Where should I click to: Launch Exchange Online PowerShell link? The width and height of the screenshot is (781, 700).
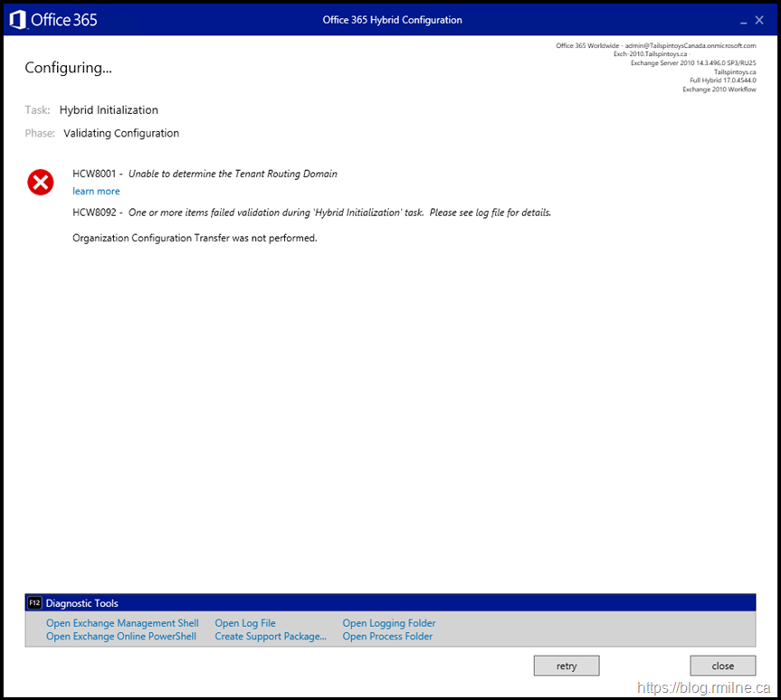pyautogui.click(x=121, y=637)
